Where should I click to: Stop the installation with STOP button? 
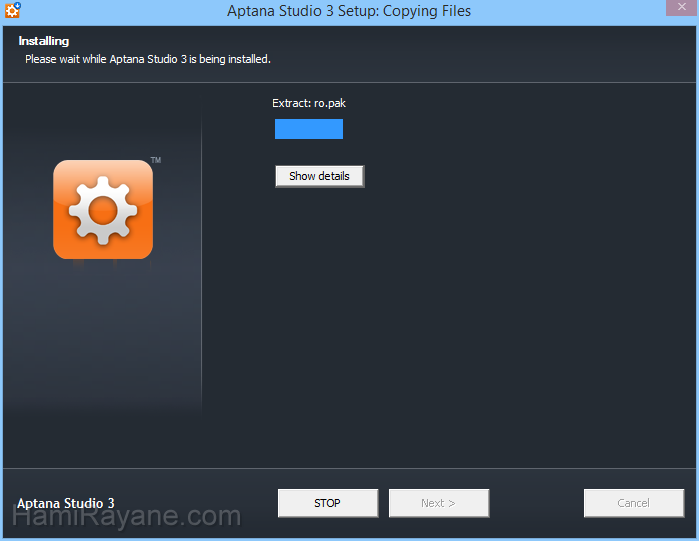(328, 503)
